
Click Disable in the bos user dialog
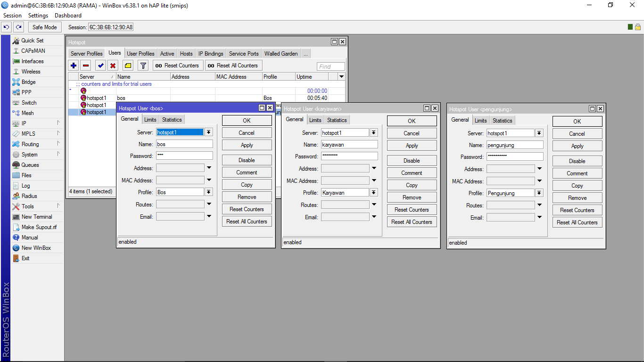coord(247,160)
